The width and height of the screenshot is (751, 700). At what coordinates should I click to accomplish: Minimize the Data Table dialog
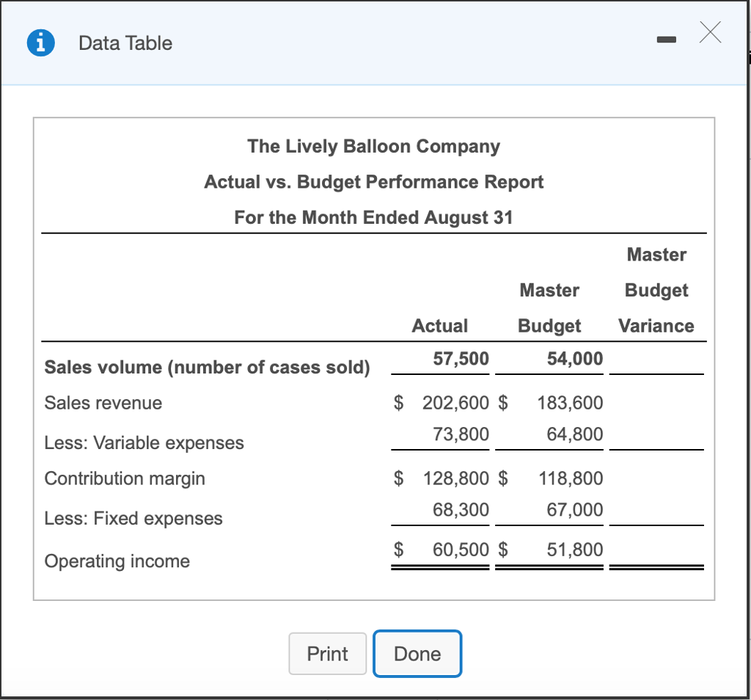point(667,40)
